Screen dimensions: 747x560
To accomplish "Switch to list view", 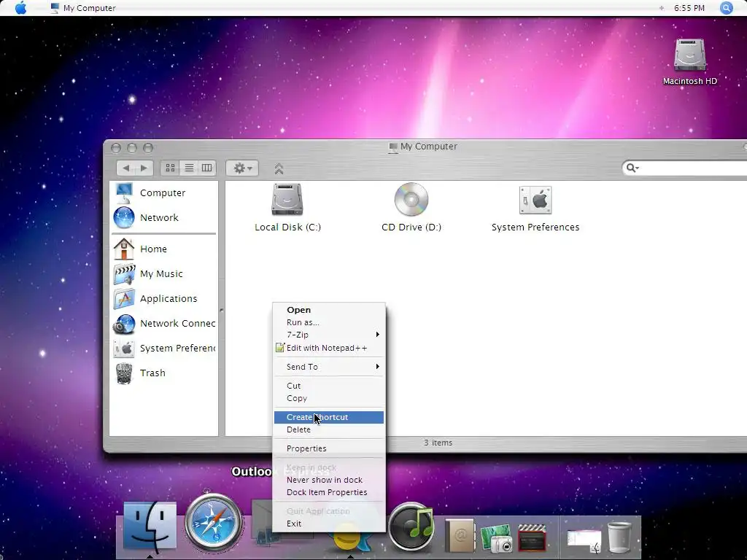I will pos(189,168).
